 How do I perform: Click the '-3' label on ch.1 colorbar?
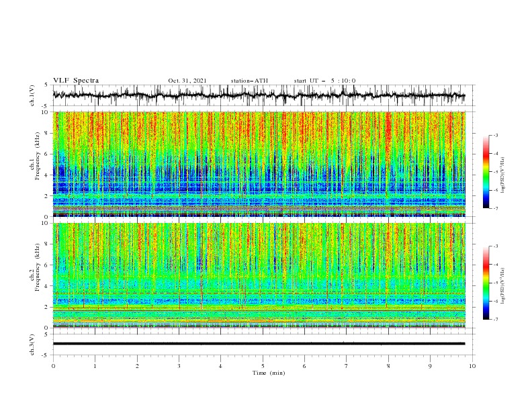coord(496,135)
